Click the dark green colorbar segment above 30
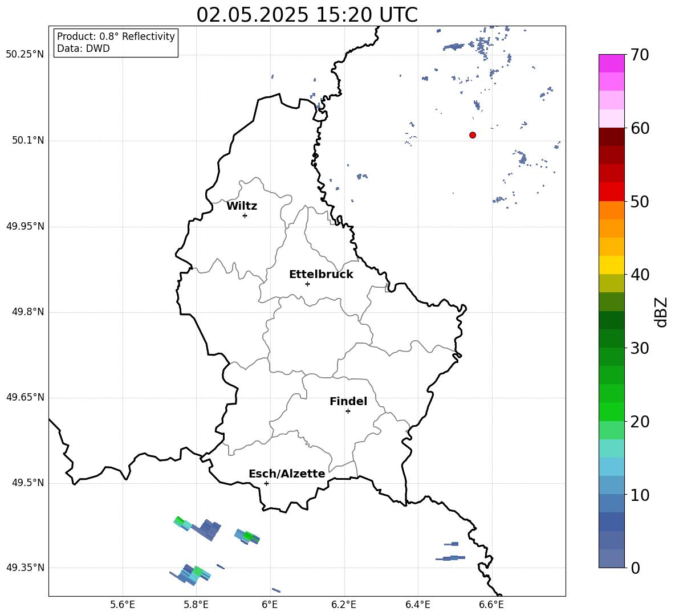Image resolution: width=675 pixels, height=616 pixels. coord(612,338)
